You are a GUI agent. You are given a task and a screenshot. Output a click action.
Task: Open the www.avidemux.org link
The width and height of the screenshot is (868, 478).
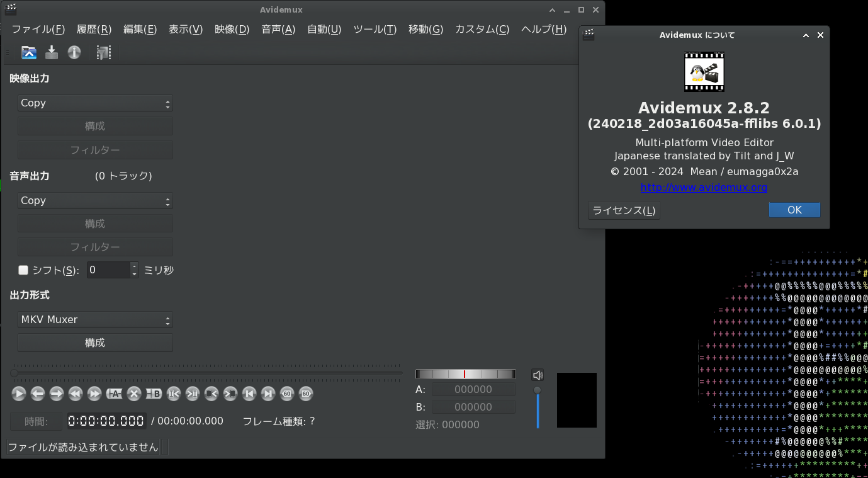pos(704,188)
